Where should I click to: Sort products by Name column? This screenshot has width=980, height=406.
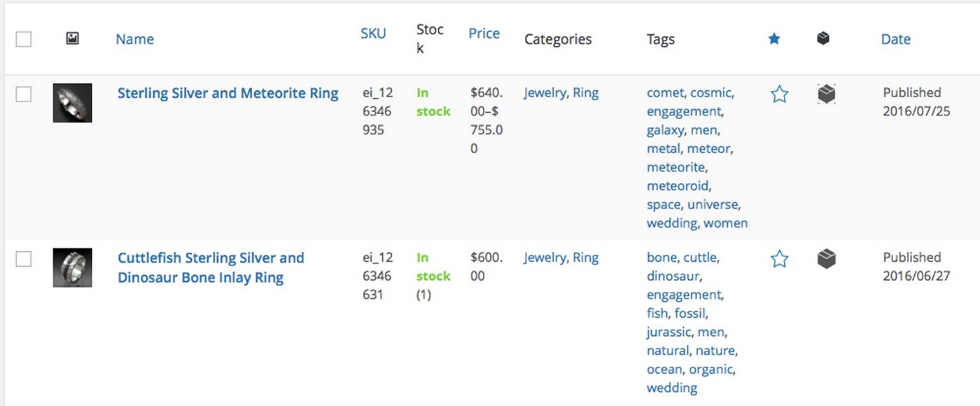coord(135,39)
